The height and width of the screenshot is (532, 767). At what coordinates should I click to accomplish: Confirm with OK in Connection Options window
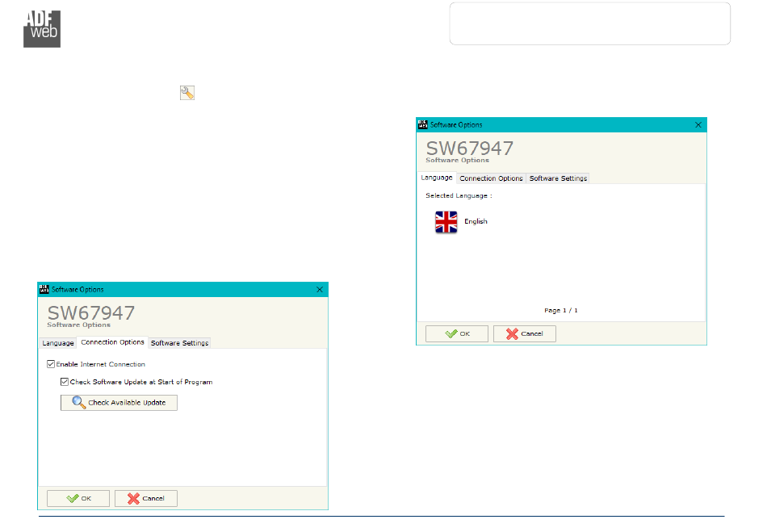click(x=78, y=498)
